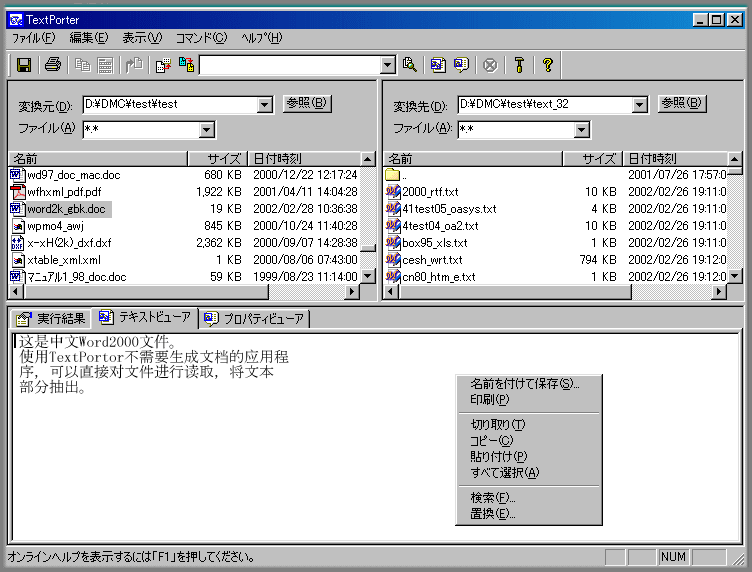Open the コマンド(C) menu
This screenshot has width=752, height=572.
tap(201, 38)
